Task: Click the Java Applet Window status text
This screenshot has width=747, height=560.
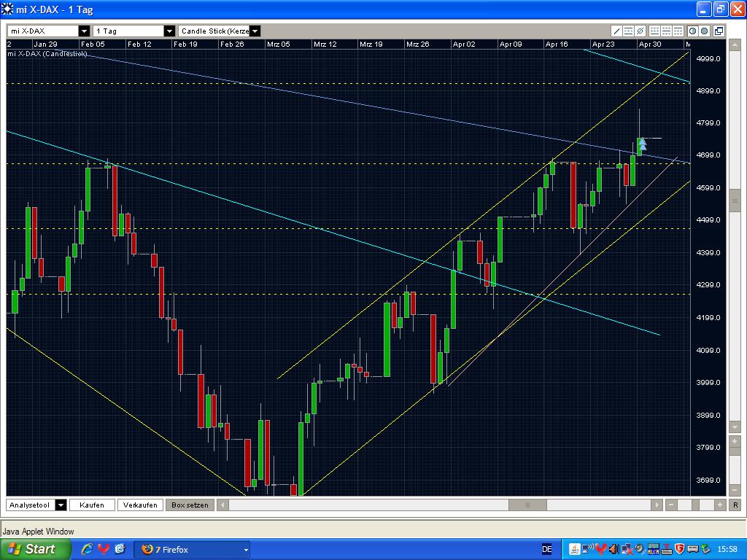Action: 39,532
